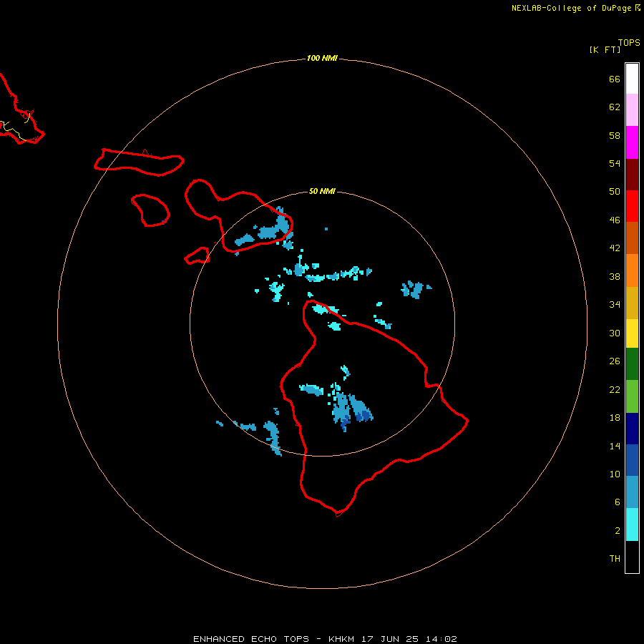The width and height of the screenshot is (644, 644).
Task: Click the '18' legend value
Action: (615, 418)
